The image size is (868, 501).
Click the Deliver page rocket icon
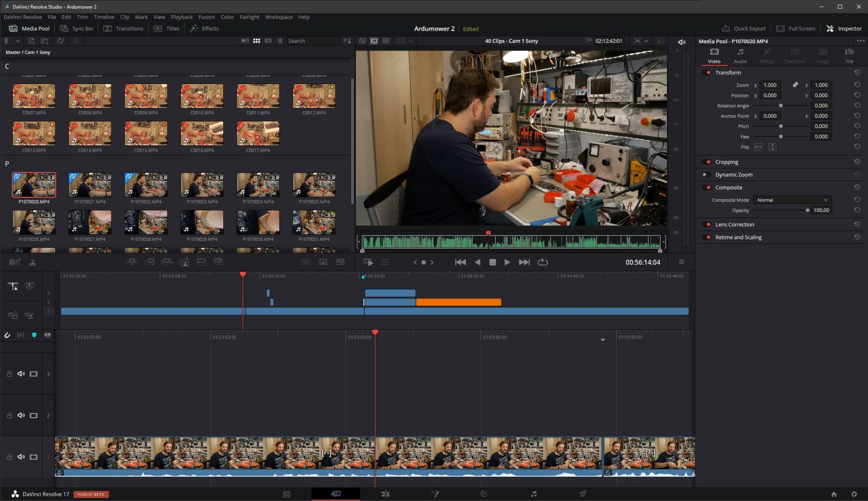point(583,494)
